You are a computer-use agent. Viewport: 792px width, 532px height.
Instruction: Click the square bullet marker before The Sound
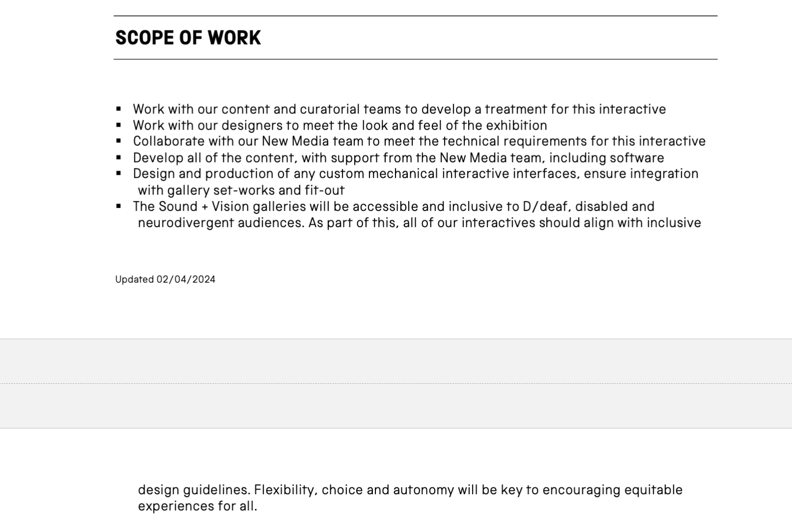coord(119,206)
